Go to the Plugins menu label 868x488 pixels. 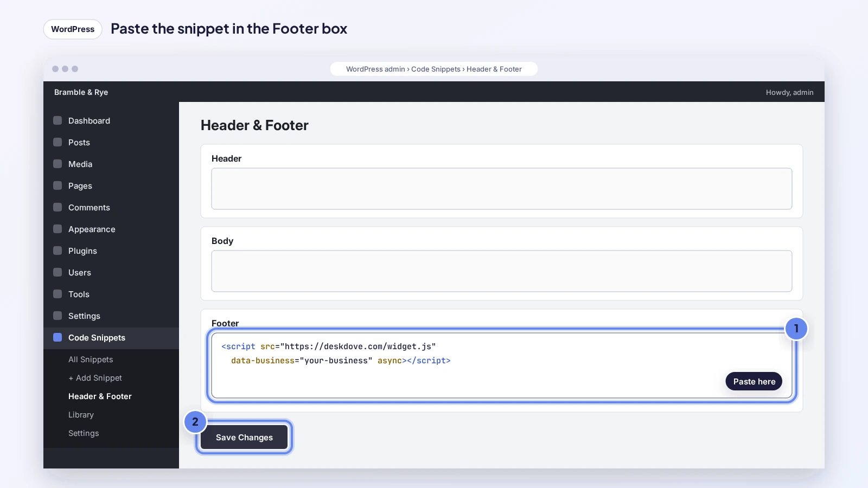click(x=82, y=251)
